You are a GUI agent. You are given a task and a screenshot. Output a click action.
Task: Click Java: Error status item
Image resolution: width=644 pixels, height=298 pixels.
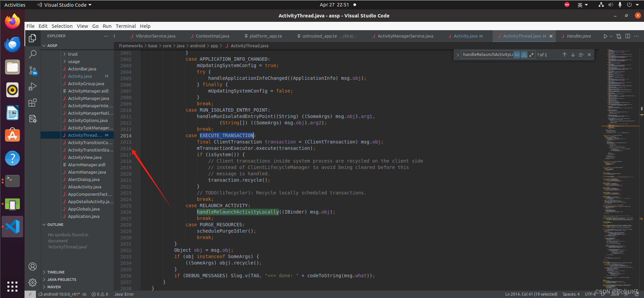pos(124,294)
